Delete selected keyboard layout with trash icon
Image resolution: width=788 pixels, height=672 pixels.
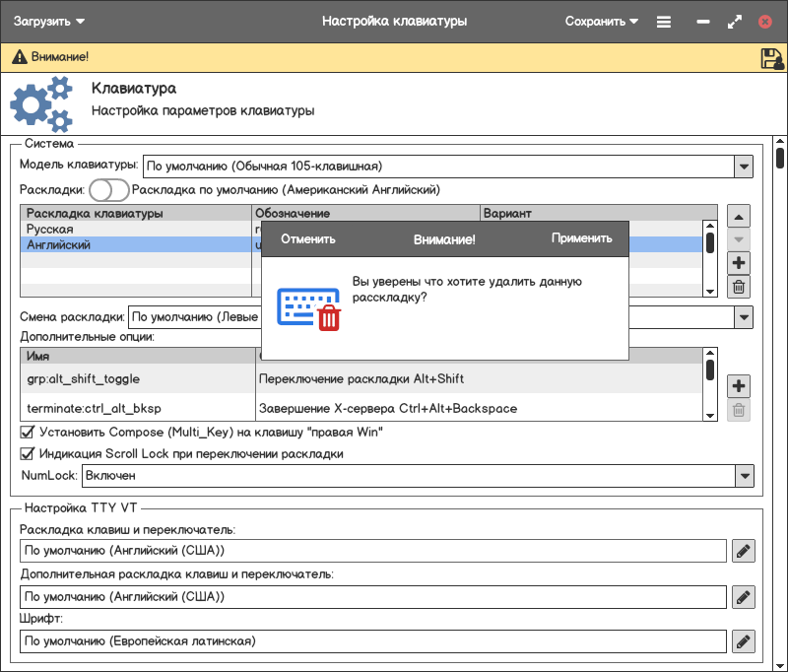coord(739,287)
